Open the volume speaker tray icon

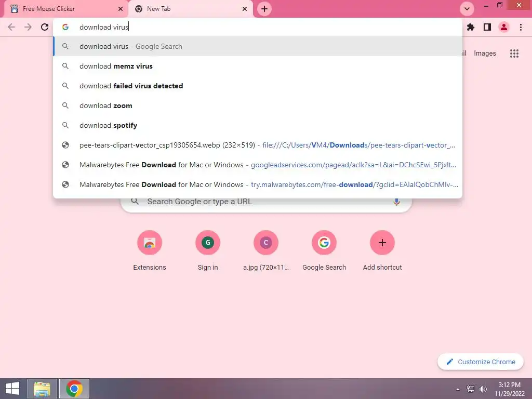483,389
